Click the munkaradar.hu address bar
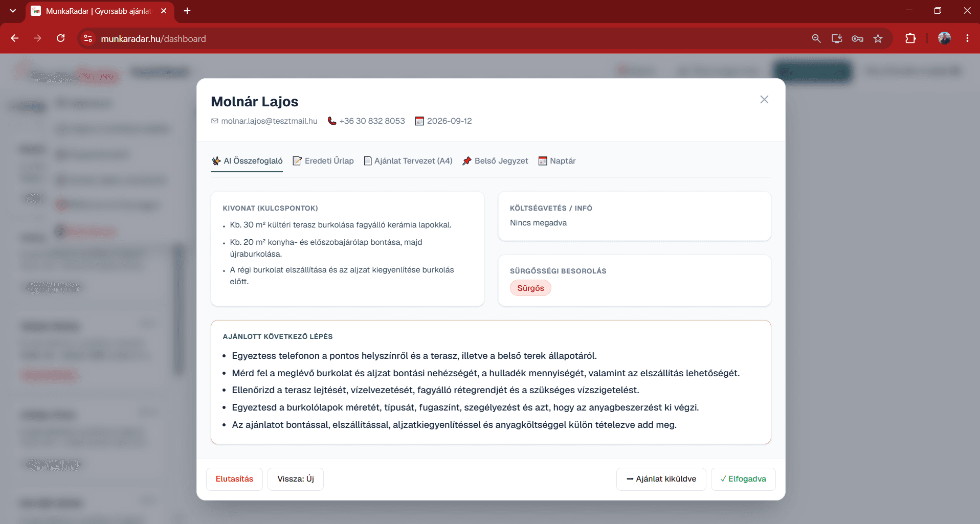 [445, 38]
